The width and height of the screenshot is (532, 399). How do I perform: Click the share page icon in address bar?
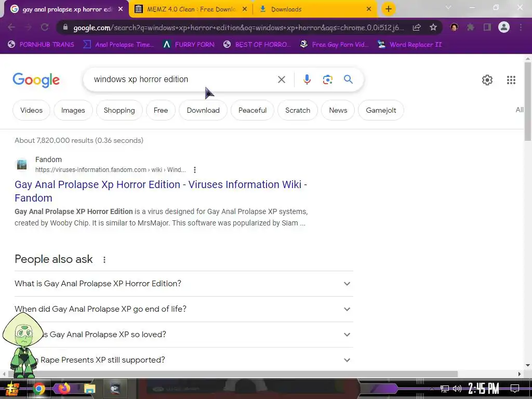[417, 28]
